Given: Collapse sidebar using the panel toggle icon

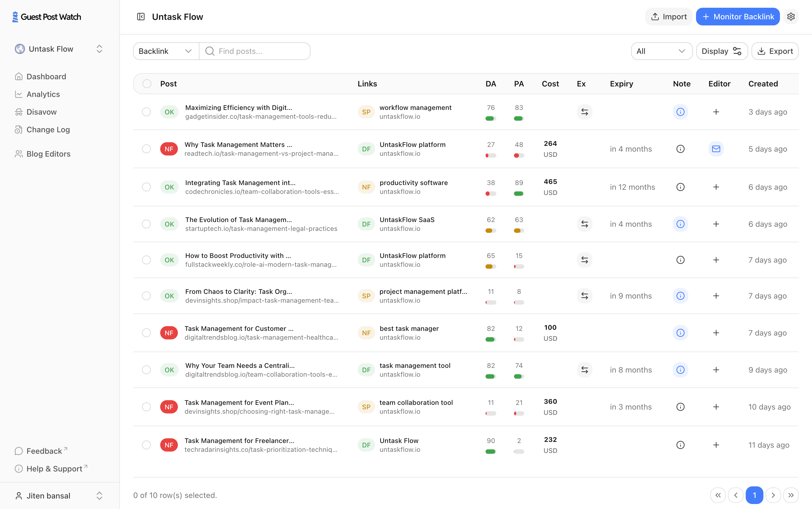Looking at the screenshot, I should [141, 17].
